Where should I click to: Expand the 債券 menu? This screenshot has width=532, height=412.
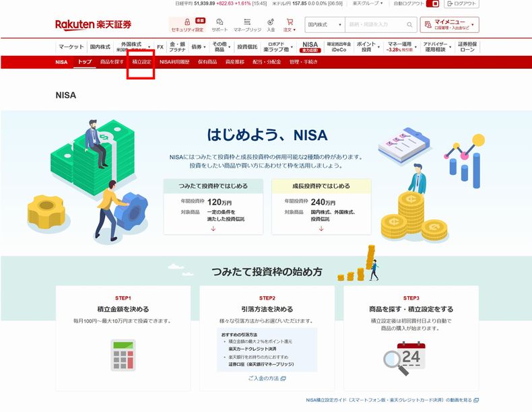coord(199,47)
